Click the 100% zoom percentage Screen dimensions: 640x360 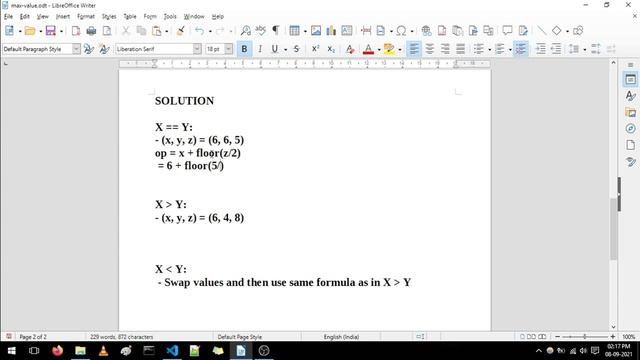tap(629, 337)
